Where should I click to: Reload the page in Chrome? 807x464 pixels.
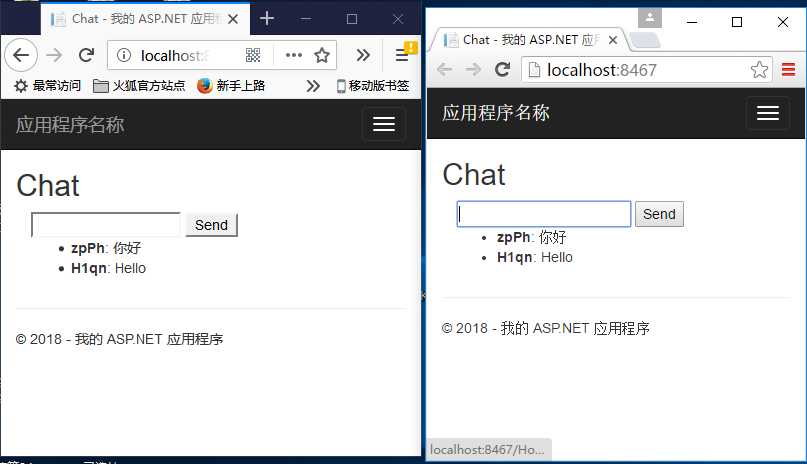pyautogui.click(x=502, y=69)
